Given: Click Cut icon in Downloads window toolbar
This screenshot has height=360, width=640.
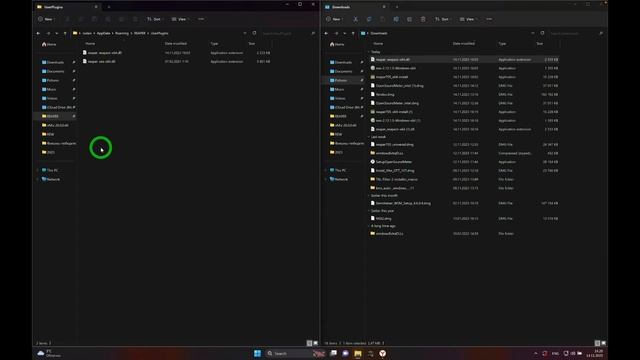Looking at the screenshot, I should 356,19.
